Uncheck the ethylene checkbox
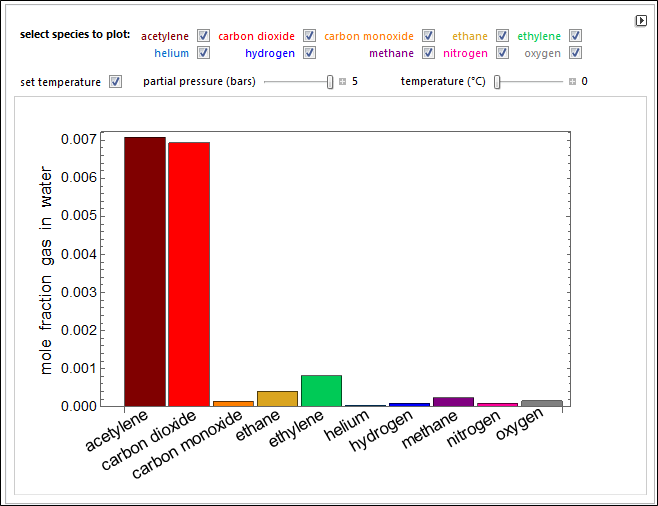This screenshot has width=658, height=506. pyautogui.click(x=575, y=36)
